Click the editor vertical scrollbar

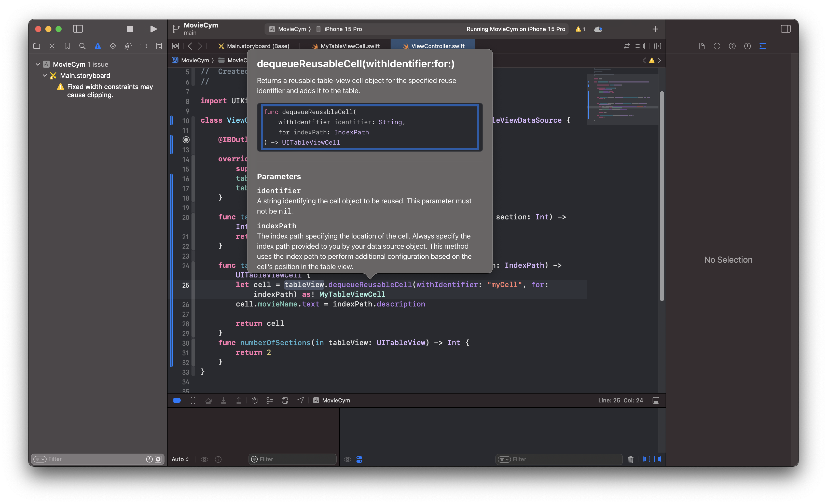pyautogui.click(x=661, y=196)
